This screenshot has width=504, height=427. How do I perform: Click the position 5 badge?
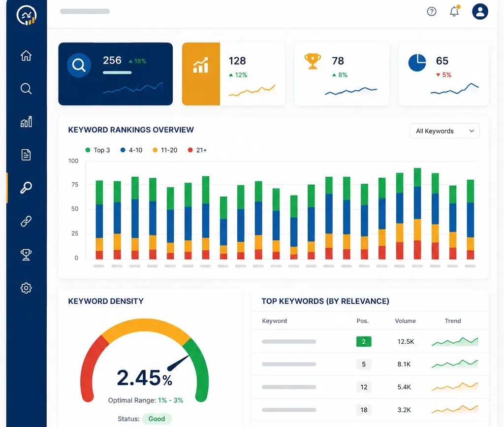point(364,364)
